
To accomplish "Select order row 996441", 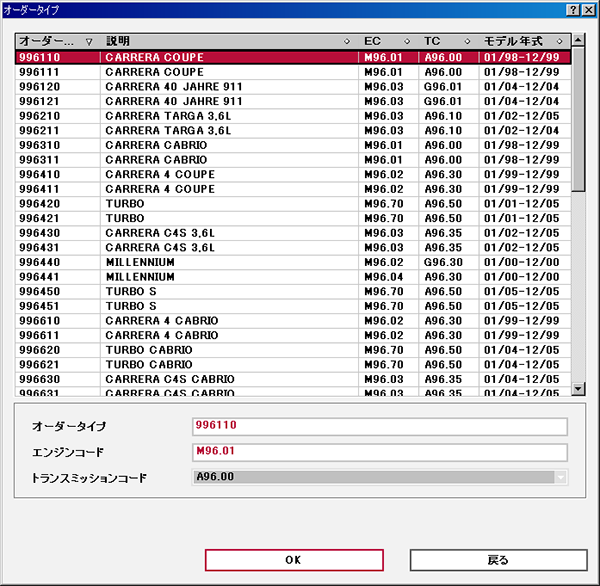I will pyautogui.click(x=293, y=277).
